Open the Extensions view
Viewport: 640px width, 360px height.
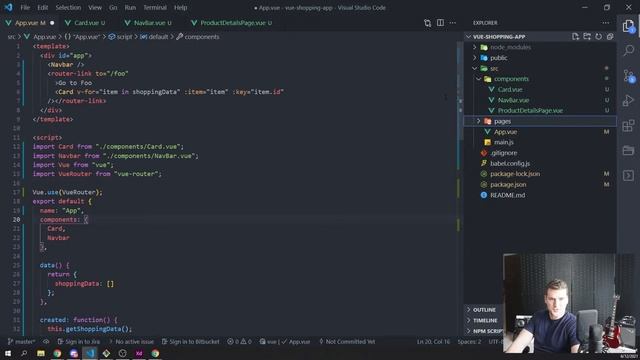coord(629,125)
